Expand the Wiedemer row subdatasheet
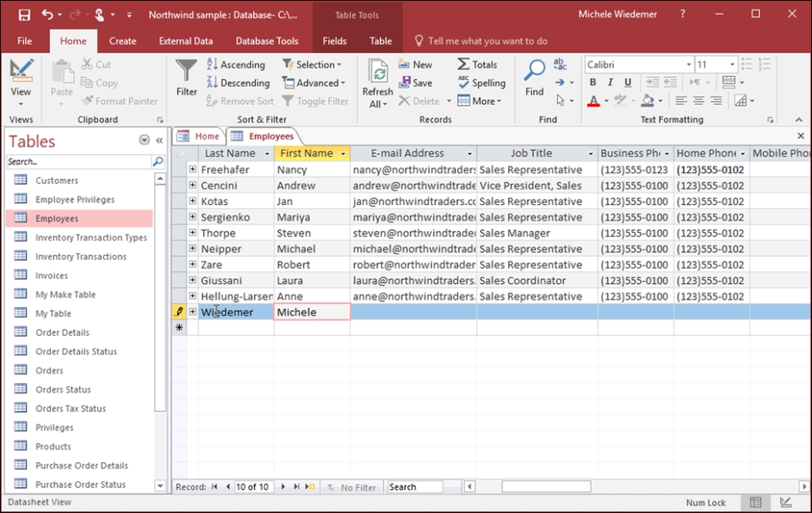 pos(193,312)
